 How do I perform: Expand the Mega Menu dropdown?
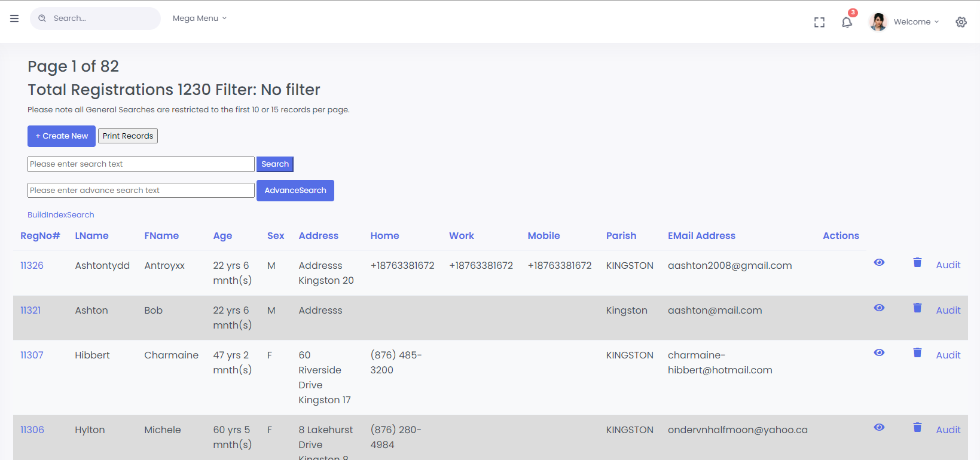pyautogui.click(x=199, y=19)
